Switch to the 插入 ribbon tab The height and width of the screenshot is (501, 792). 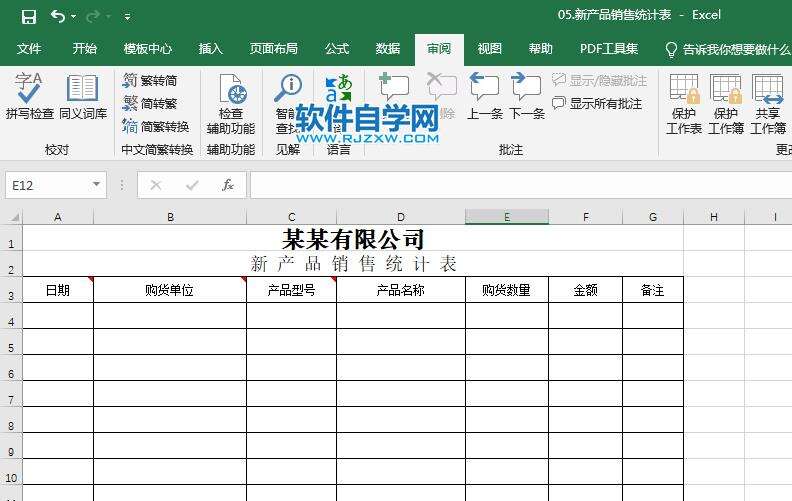[x=211, y=48]
